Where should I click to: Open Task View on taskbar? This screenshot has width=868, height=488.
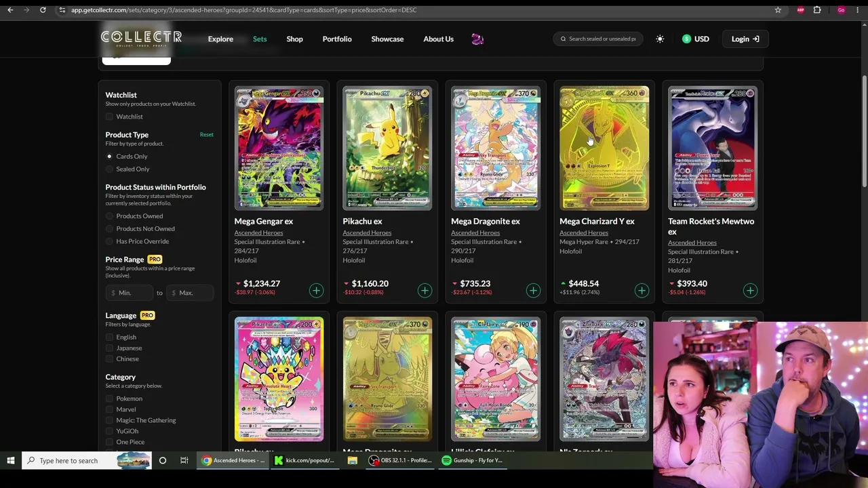(184, 461)
